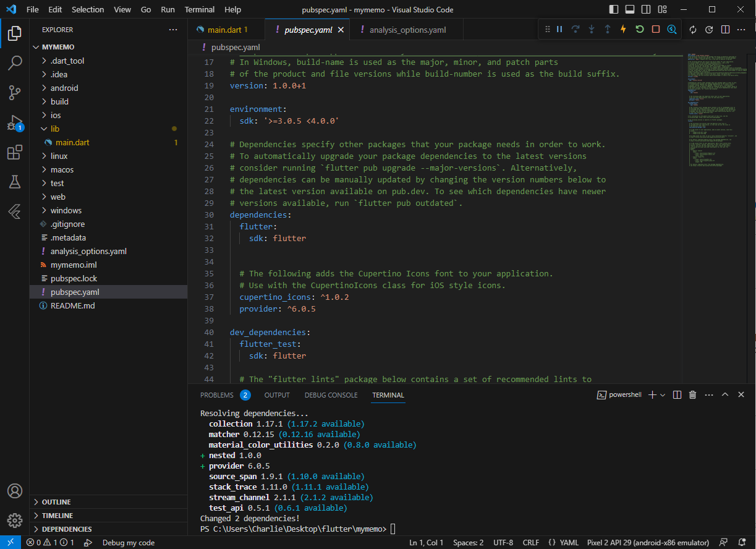The image size is (756, 549).
Task: Switch to the OUTPUT panel tab
Action: 277,395
